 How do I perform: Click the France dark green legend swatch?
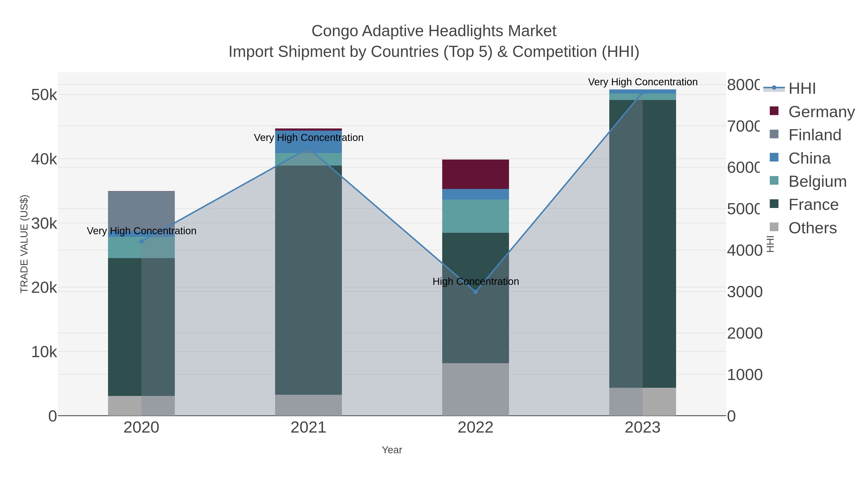[774, 204]
